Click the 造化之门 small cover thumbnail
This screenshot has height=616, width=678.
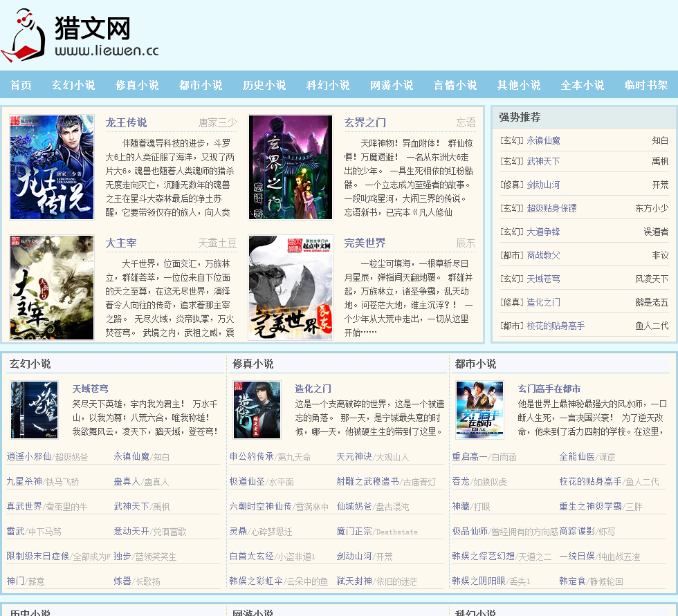click(x=257, y=410)
